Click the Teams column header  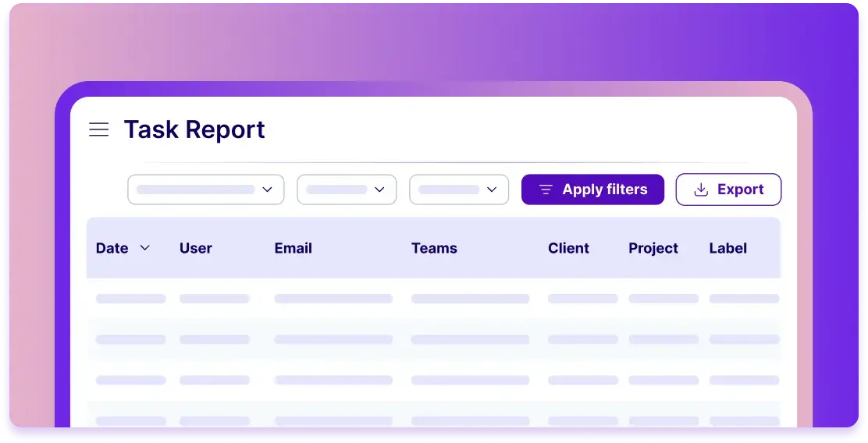pos(434,248)
